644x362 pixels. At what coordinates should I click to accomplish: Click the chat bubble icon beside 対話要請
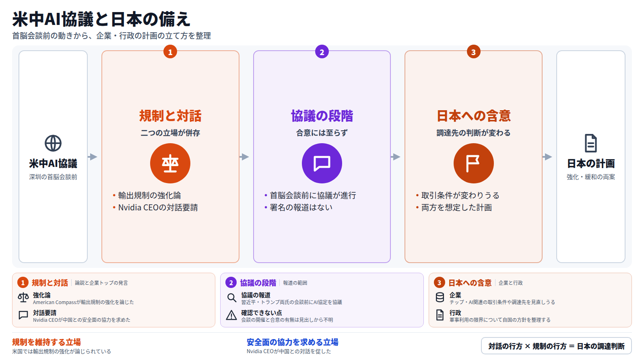[x=23, y=315]
